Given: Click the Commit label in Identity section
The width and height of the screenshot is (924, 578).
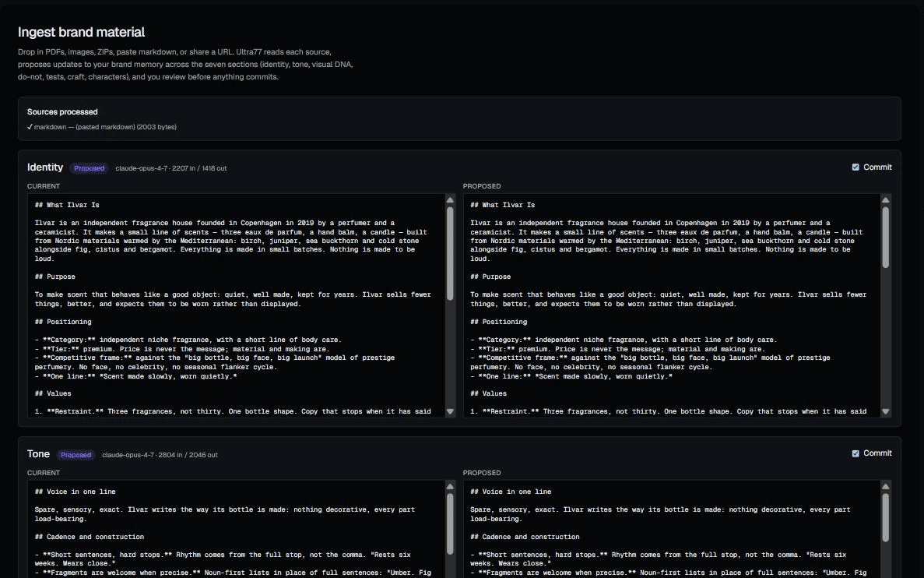Looking at the screenshot, I should click(877, 167).
